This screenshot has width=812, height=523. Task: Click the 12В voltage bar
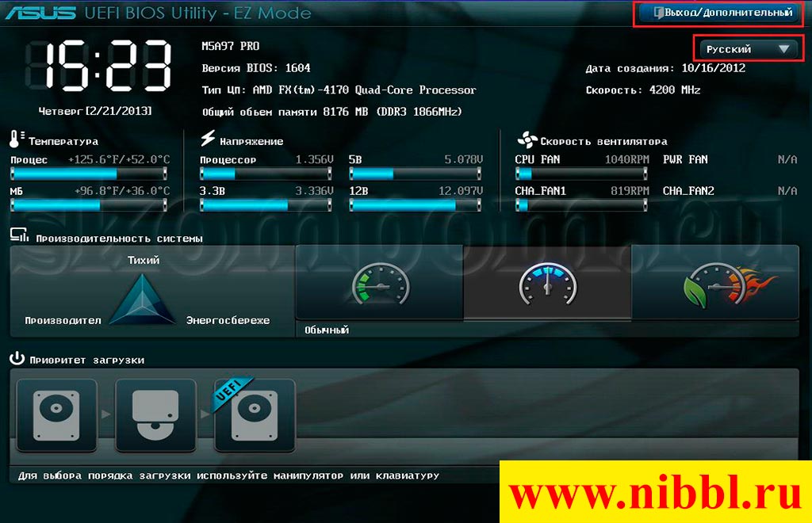click(x=416, y=205)
